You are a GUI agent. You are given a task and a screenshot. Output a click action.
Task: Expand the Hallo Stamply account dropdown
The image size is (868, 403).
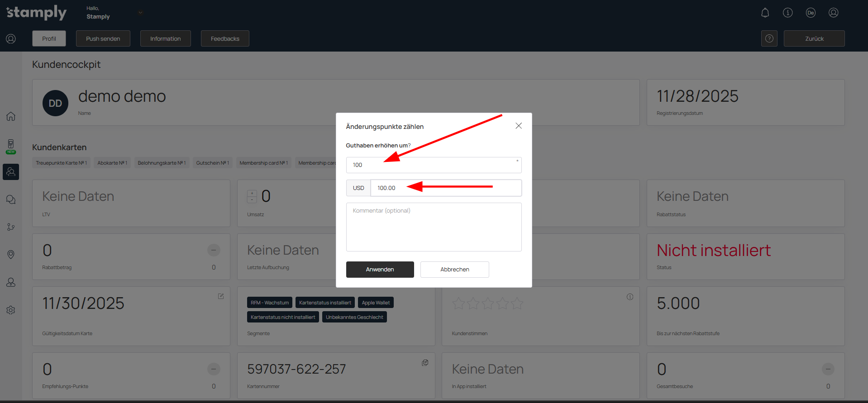pos(140,13)
